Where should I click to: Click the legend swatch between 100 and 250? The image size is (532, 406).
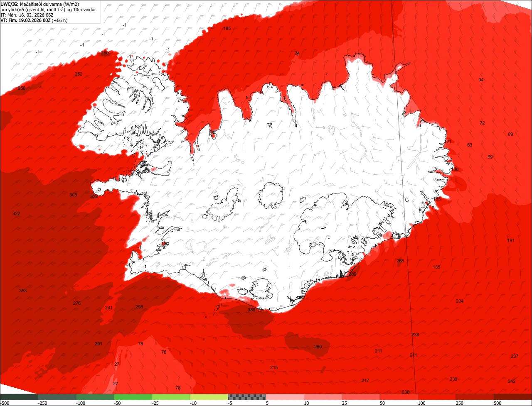click(437, 397)
